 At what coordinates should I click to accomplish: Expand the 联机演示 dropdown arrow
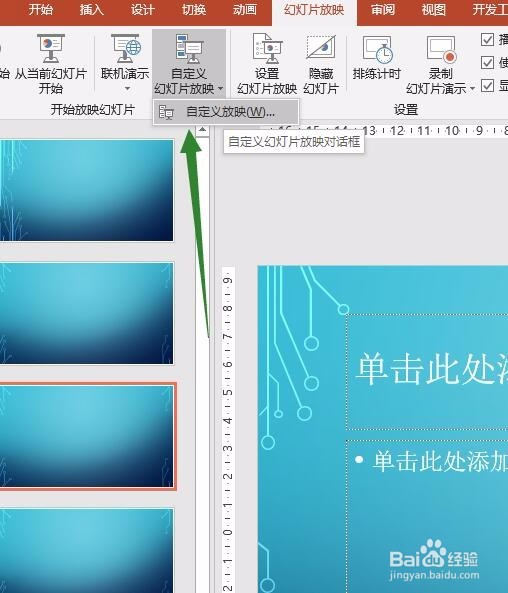127,89
